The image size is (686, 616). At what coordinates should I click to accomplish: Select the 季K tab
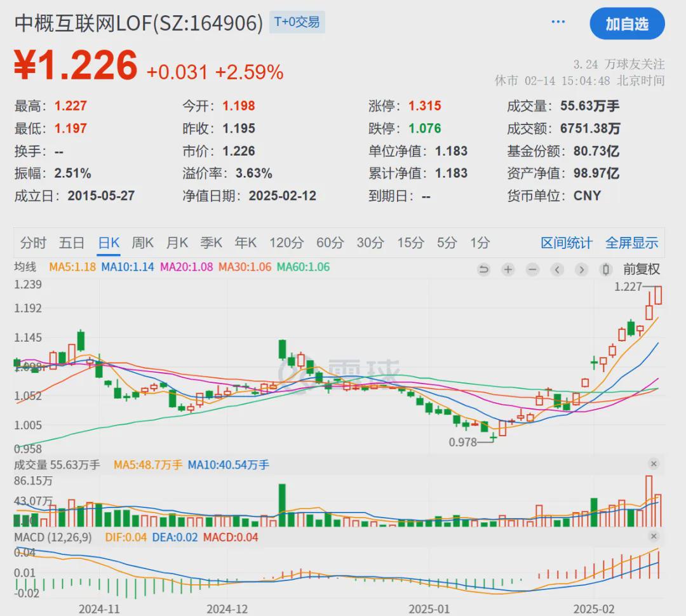(211, 243)
